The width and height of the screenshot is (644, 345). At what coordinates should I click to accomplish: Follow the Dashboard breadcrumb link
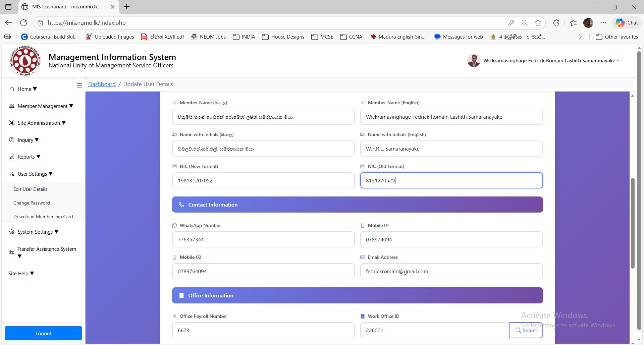[x=102, y=84]
